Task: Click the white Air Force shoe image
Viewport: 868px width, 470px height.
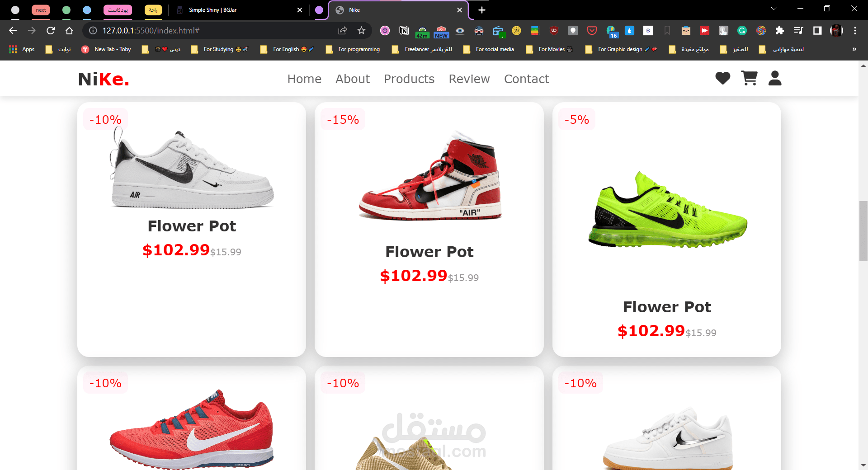Action: pos(192,168)
